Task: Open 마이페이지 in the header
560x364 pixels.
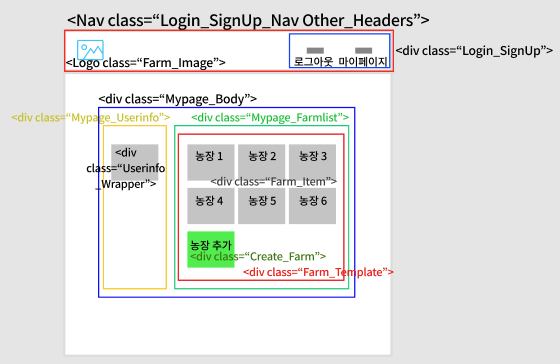Action: pos(363,61)
